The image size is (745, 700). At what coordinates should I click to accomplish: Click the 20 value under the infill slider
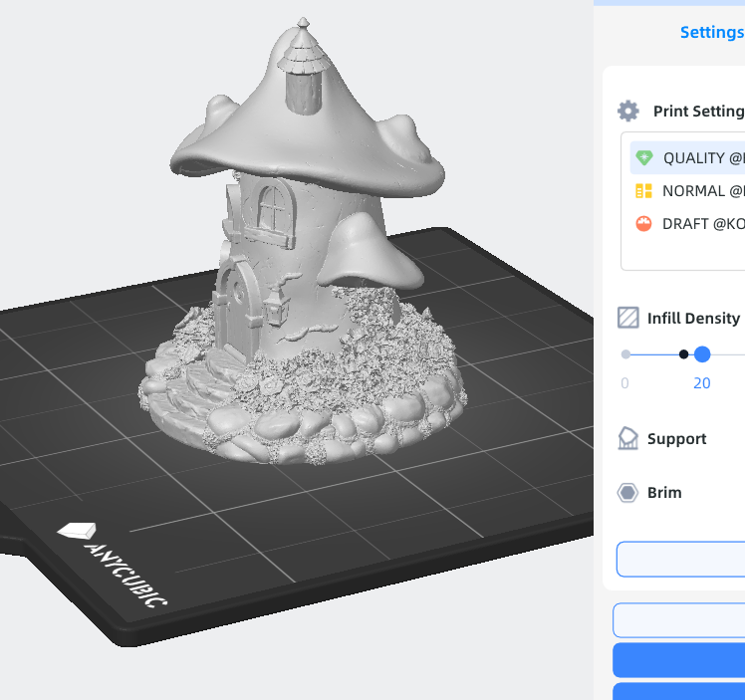(x=702, y=383)
